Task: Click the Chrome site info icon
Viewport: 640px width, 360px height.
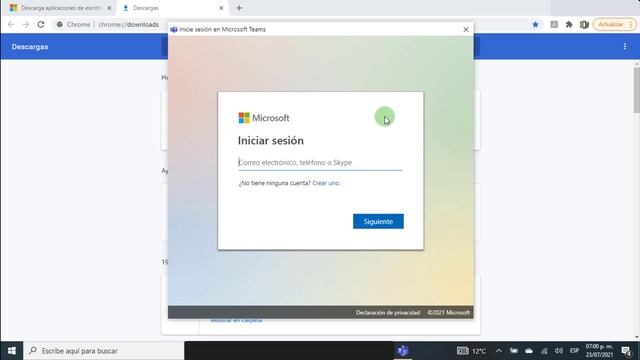Action: pyautogui.click(x=60, y=24)
